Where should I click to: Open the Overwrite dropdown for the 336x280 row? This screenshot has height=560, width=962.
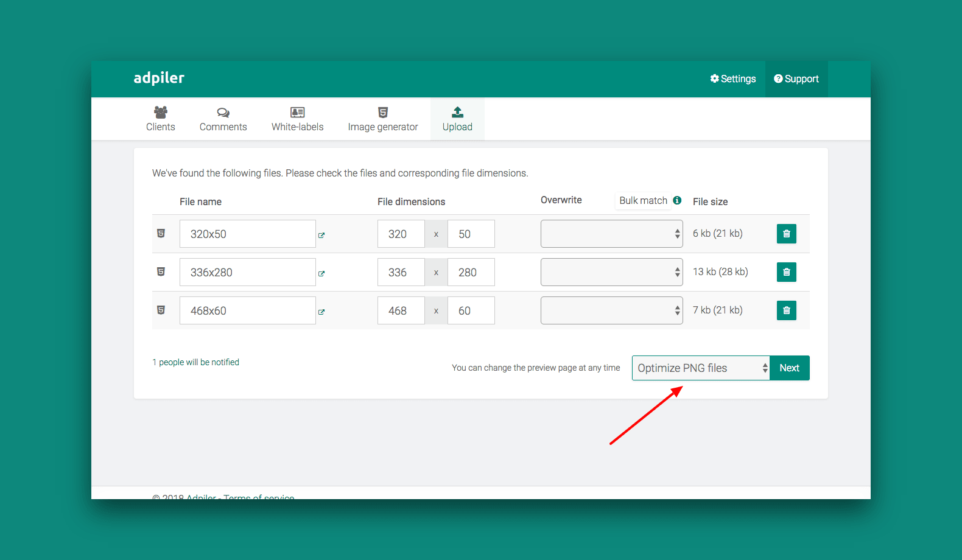[612, 272]
